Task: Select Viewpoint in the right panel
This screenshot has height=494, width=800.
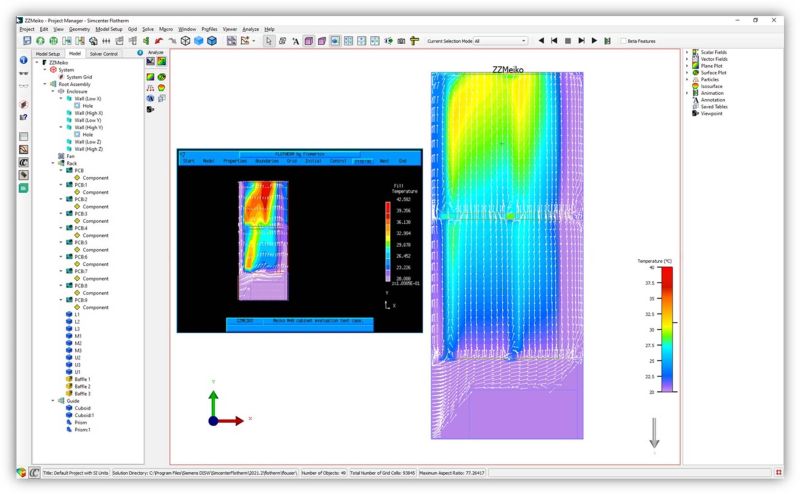Action: (711, 113)
